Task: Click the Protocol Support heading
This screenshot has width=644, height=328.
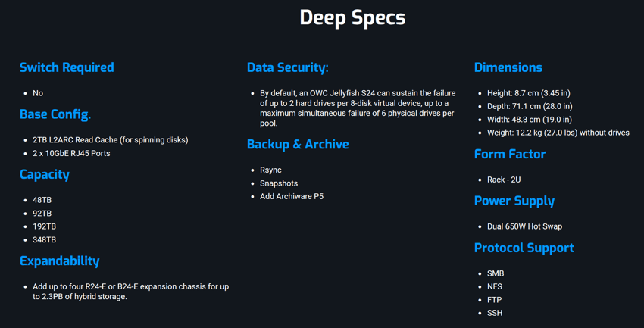Action: (524, 248)
